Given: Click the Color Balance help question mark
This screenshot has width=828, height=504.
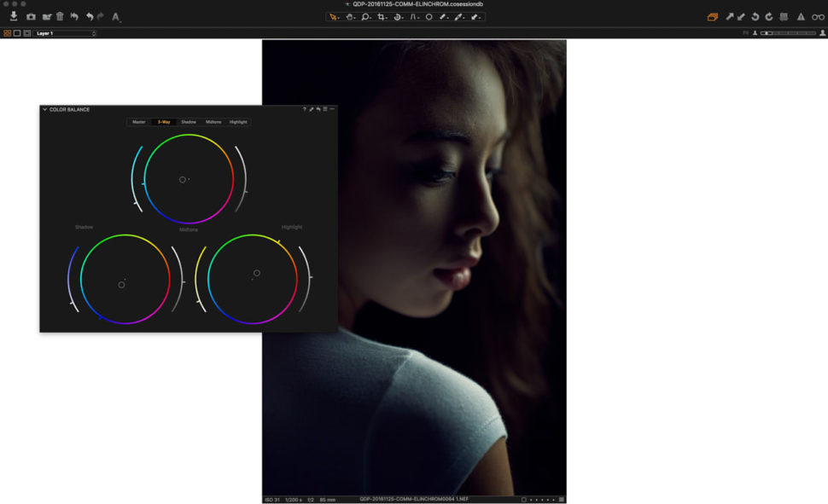Looking at the screenshot, I should coord(306,109).
